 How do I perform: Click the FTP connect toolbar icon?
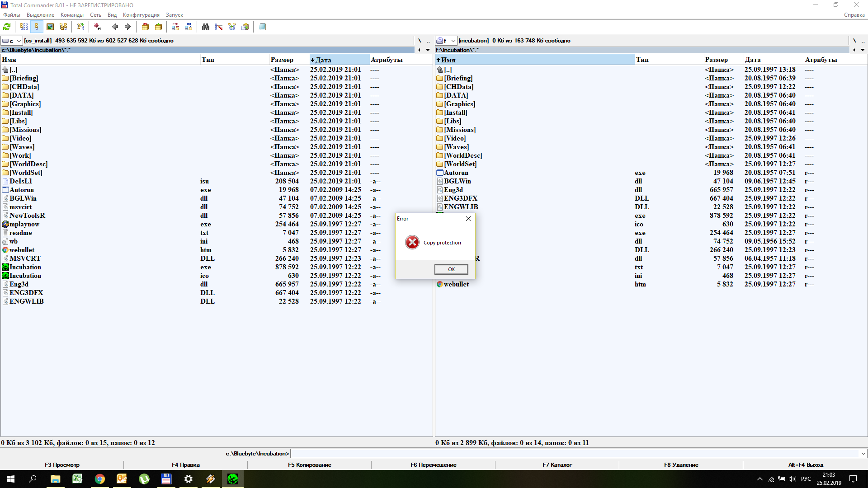(x=175, y=27)
